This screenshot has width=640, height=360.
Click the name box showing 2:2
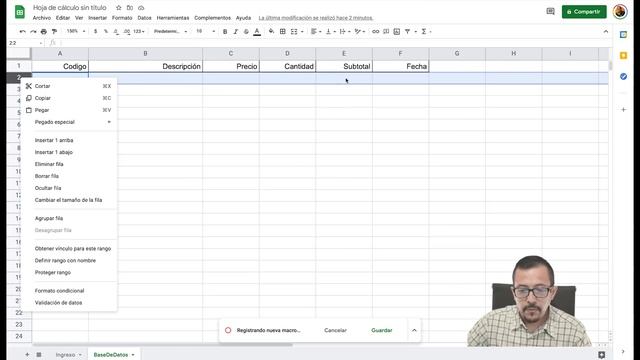pyautogui.click(x=25, y=43)
